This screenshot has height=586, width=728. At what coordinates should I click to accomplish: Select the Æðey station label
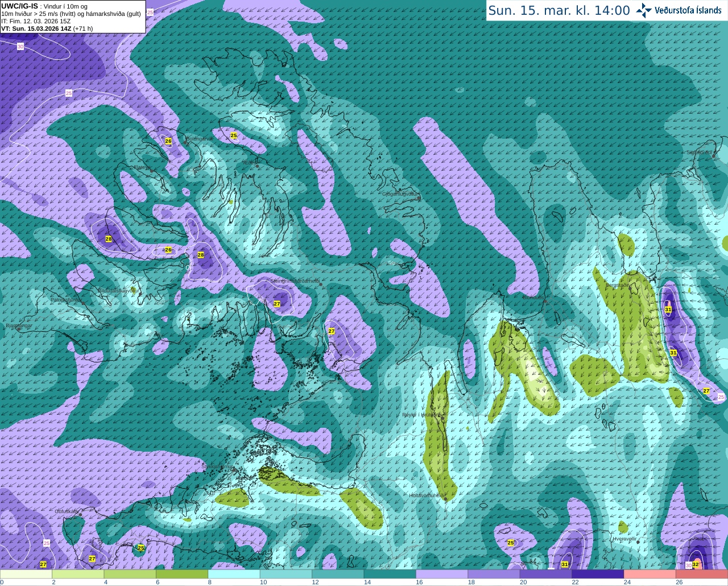coord(249,163)
